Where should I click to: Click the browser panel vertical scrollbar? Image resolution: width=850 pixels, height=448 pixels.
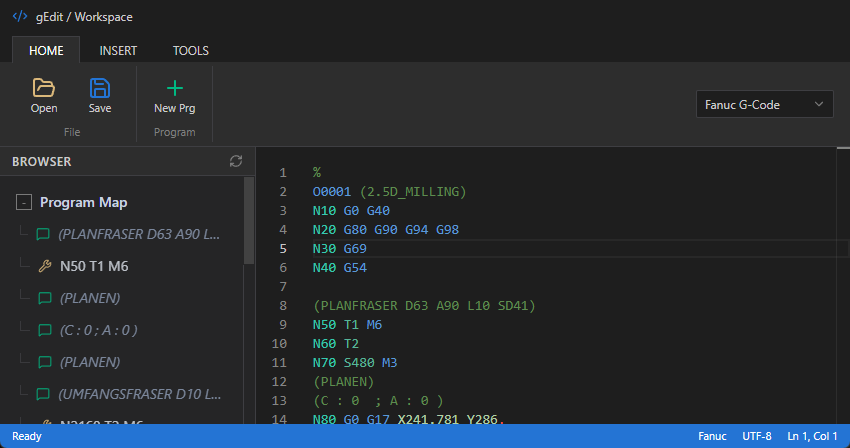click(x=249, y=221)
